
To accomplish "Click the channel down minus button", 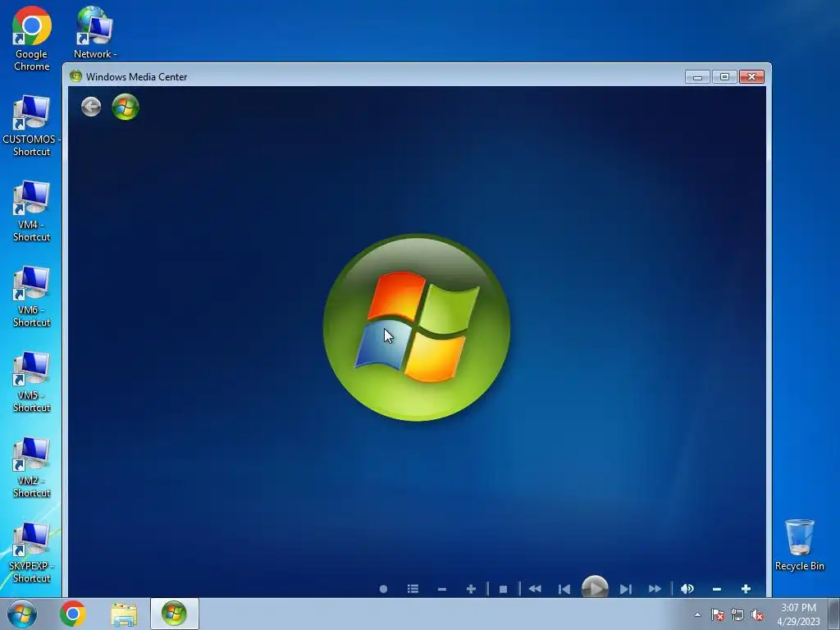I will coord(442,589).
